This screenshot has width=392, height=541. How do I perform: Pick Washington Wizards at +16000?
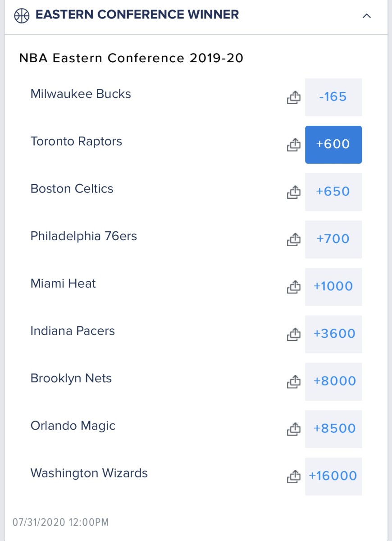333,476
